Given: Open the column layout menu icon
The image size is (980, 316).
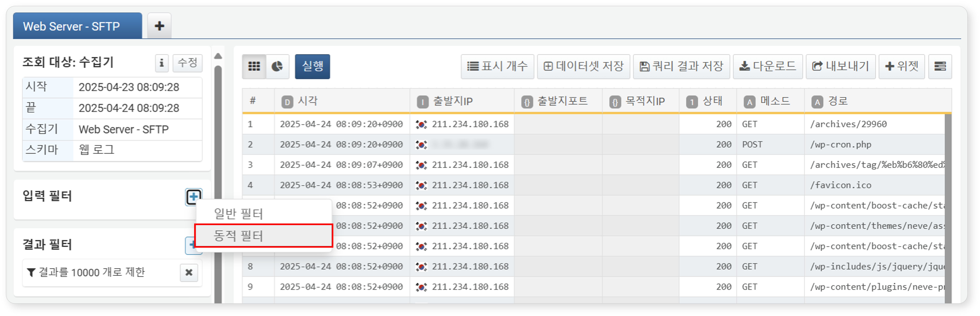Looking at the screenshot, I should tap(940, 67).
